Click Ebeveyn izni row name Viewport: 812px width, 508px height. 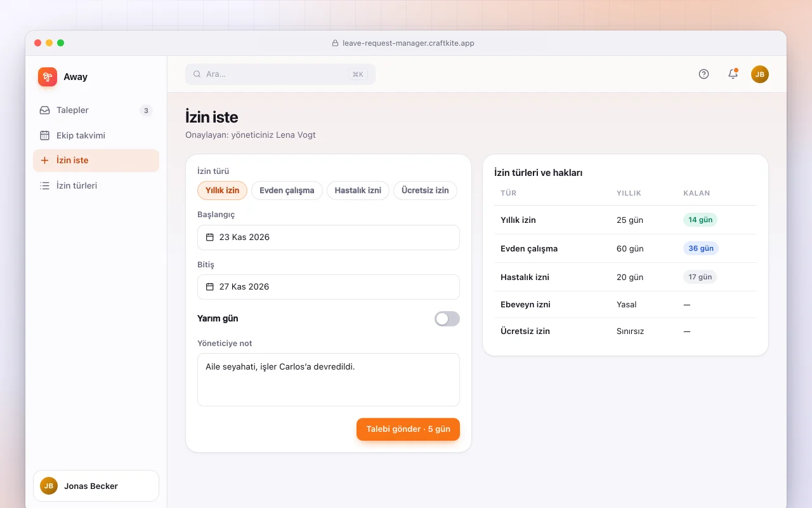tap(525, 304)
